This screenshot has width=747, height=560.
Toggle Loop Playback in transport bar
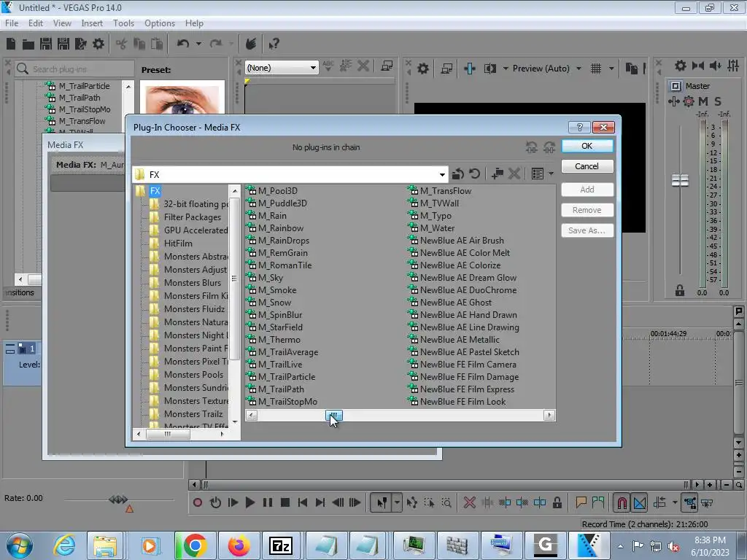tap(215, 502)
